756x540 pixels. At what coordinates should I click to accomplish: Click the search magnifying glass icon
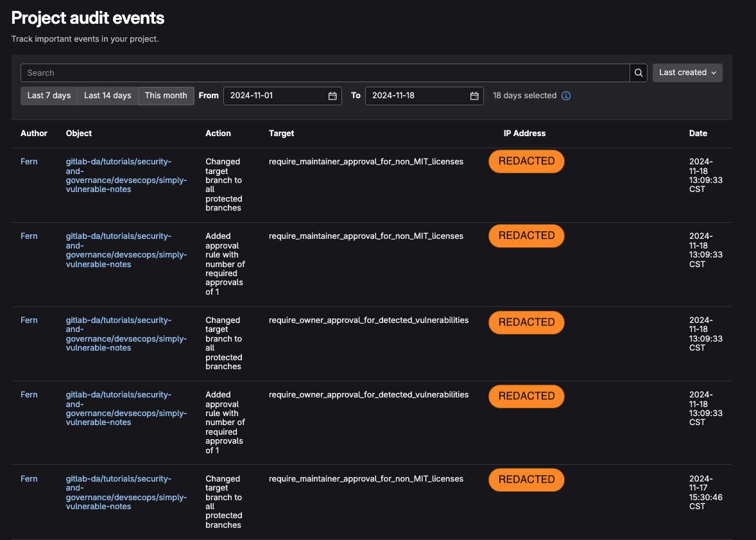click(638, 73)
